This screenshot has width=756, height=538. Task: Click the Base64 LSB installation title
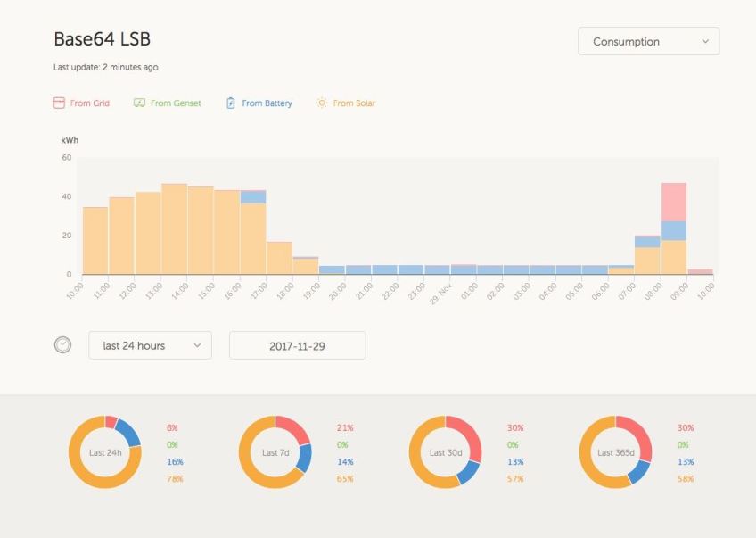102,39
